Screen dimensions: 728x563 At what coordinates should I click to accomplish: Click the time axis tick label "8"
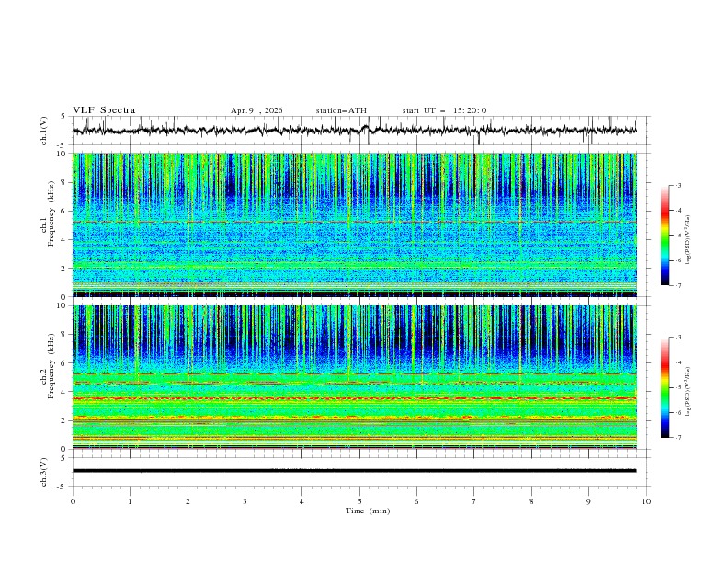(x=531, y=501)
